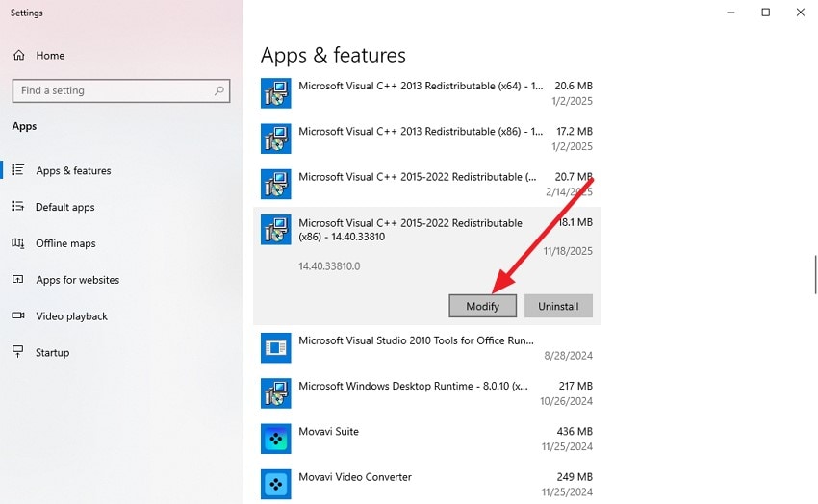Click the version number 14.40.33810.0

tap(329, 266)
